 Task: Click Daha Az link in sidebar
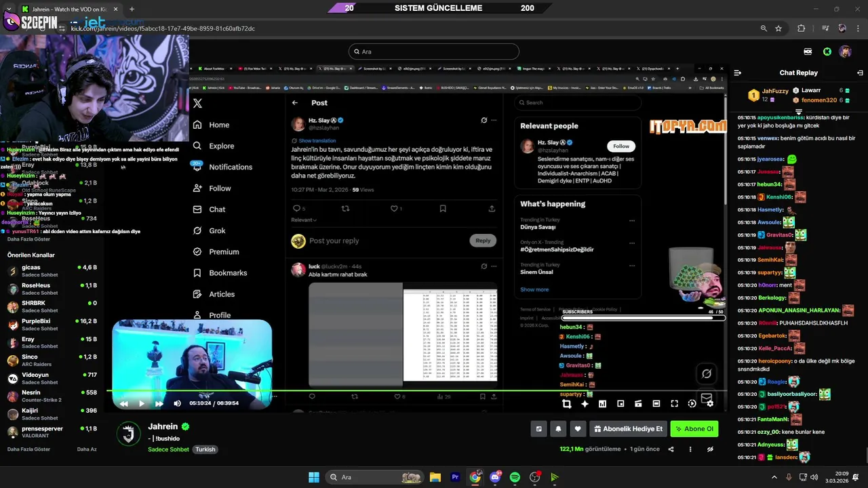point(87,449)
